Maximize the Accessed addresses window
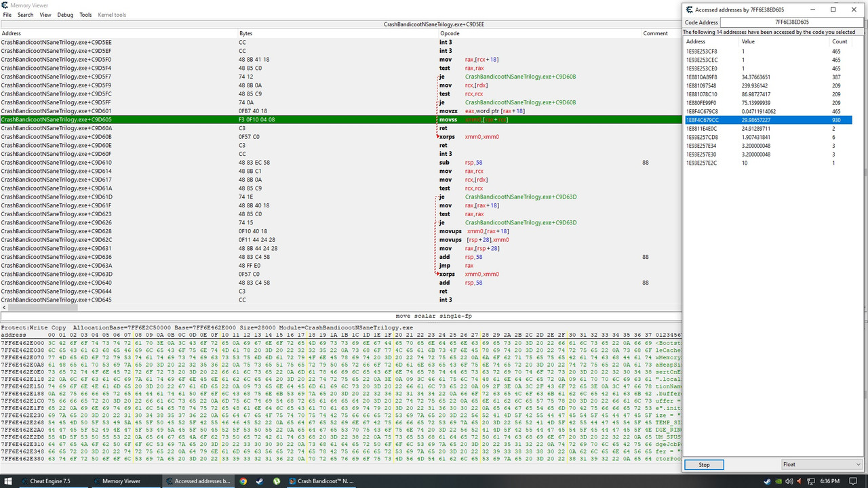The height and width of the screenshot is (488, 868). click(x=833, y=9)
